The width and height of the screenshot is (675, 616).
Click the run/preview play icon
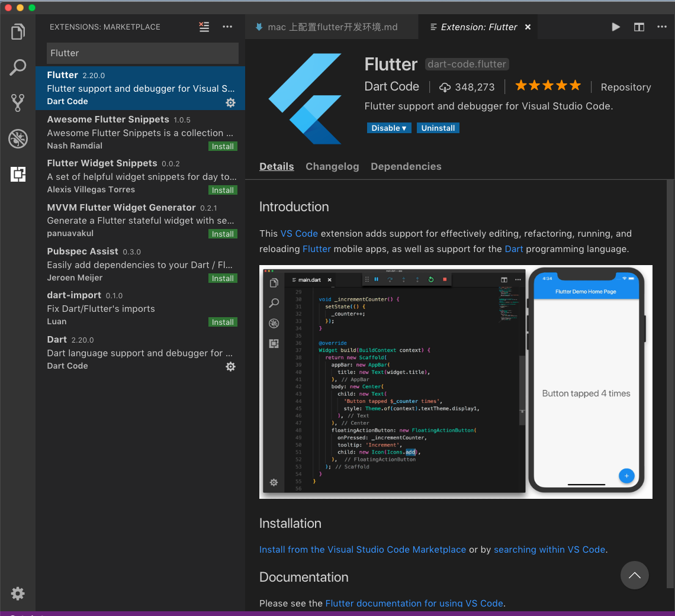[x=616, y=27]
